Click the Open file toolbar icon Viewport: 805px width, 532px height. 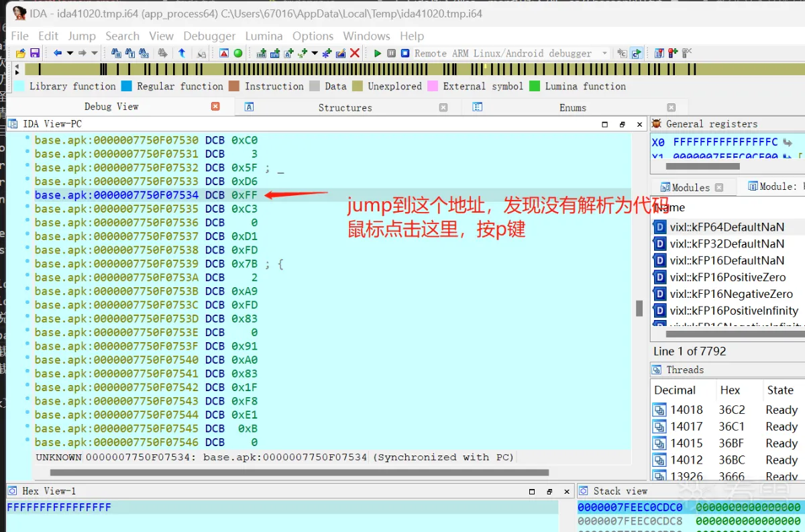click(x=20, y=53)
